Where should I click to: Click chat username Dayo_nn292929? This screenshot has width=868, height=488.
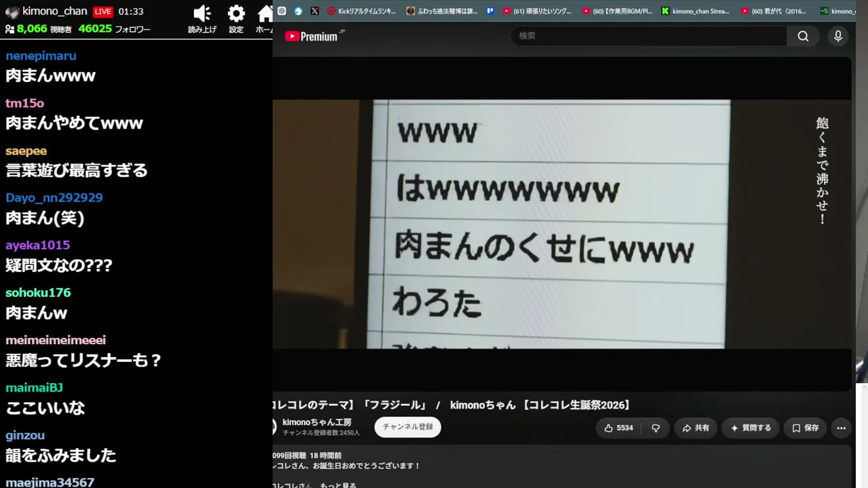tap(54, 198)
